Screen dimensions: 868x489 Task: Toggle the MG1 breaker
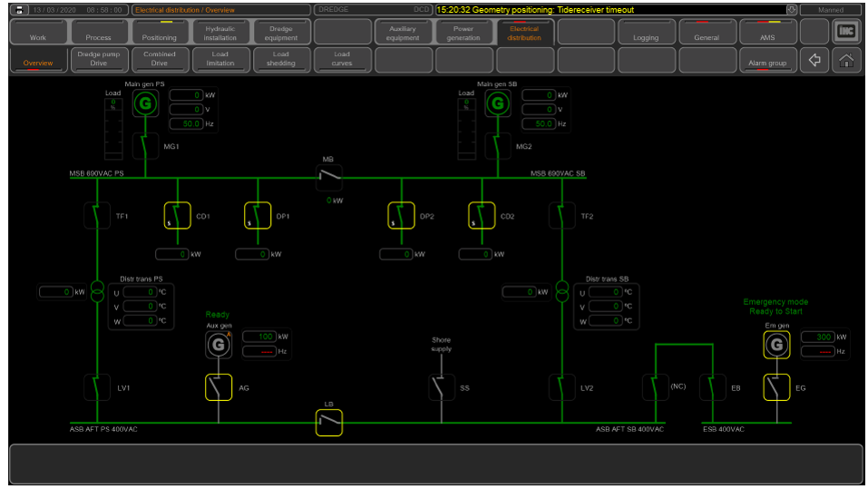tap(146, 146)
